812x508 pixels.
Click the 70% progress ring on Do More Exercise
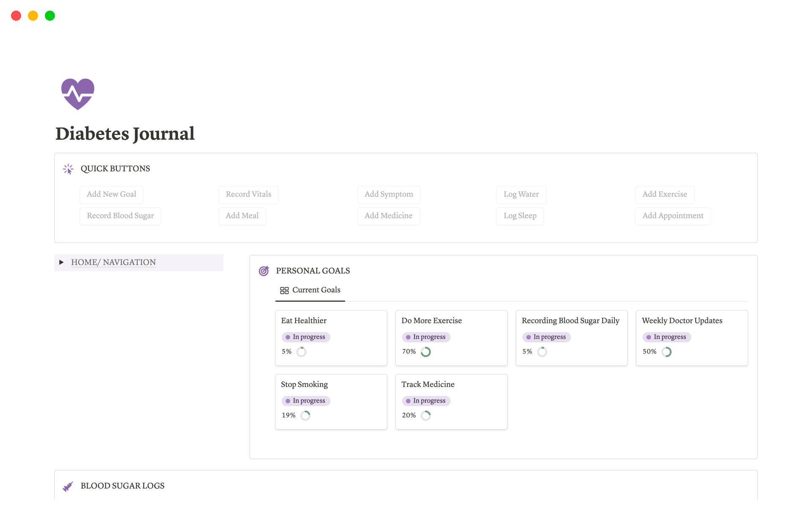[426, 351]
